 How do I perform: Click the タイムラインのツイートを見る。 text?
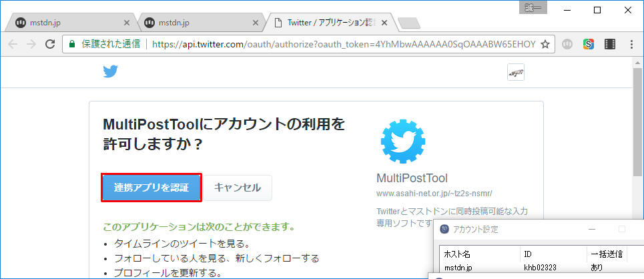click(x=182, y=244)
